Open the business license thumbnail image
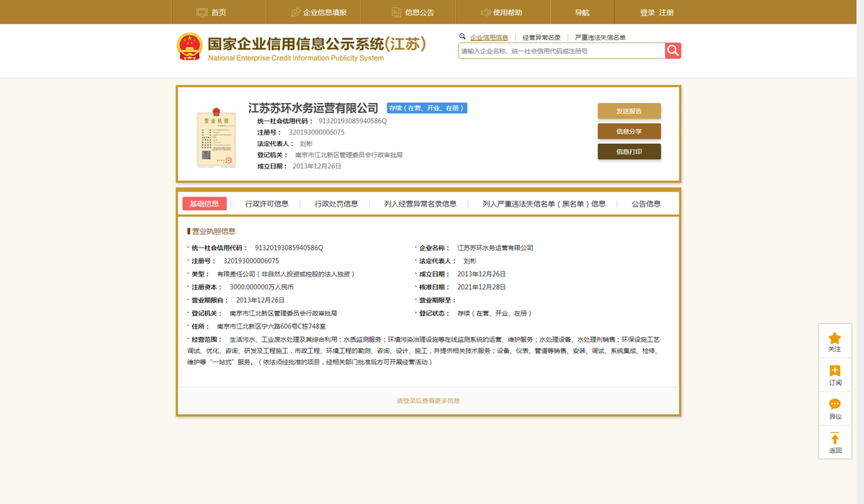 pyautogui.click(x=217, y=139)
